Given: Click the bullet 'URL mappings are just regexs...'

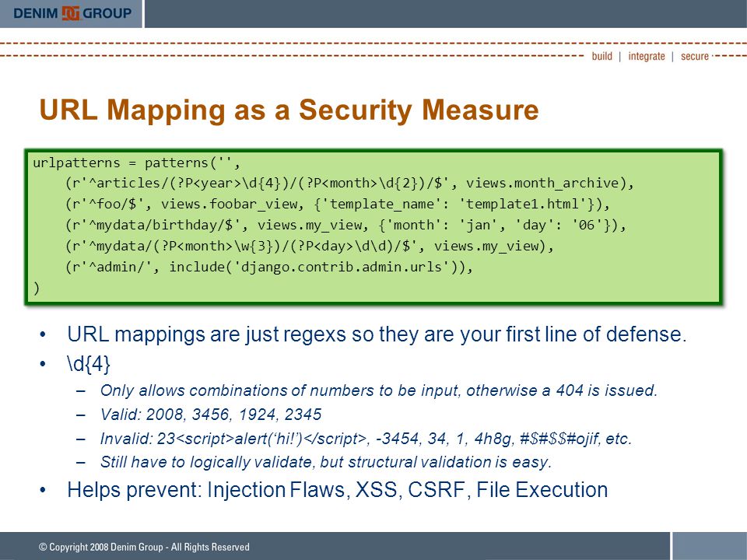Looking at the screenshot, I should 377,334.
